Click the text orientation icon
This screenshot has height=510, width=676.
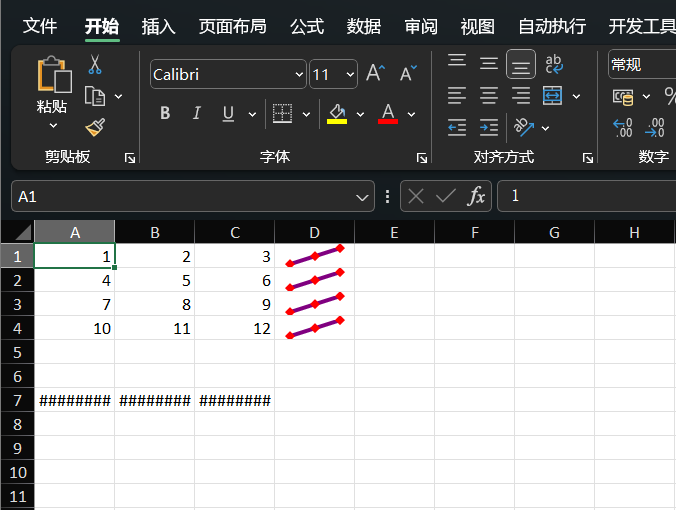tap(524, 127)
